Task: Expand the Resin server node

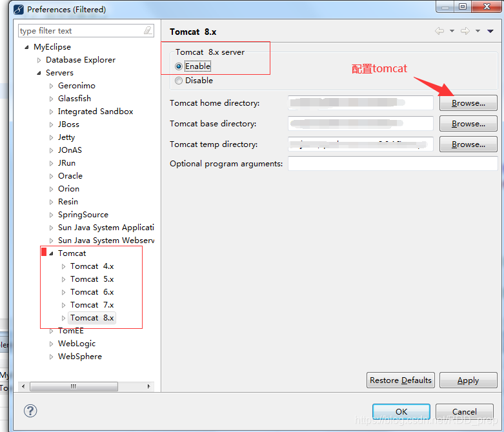Action: [51, 202]
